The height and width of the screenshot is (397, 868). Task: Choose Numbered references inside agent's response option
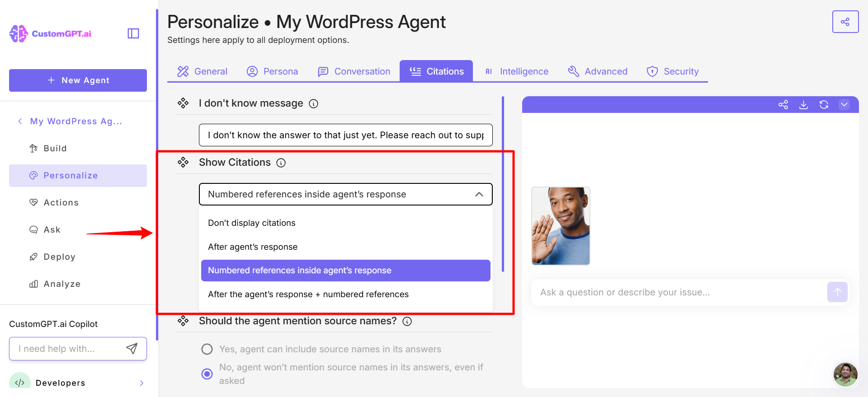345,270
